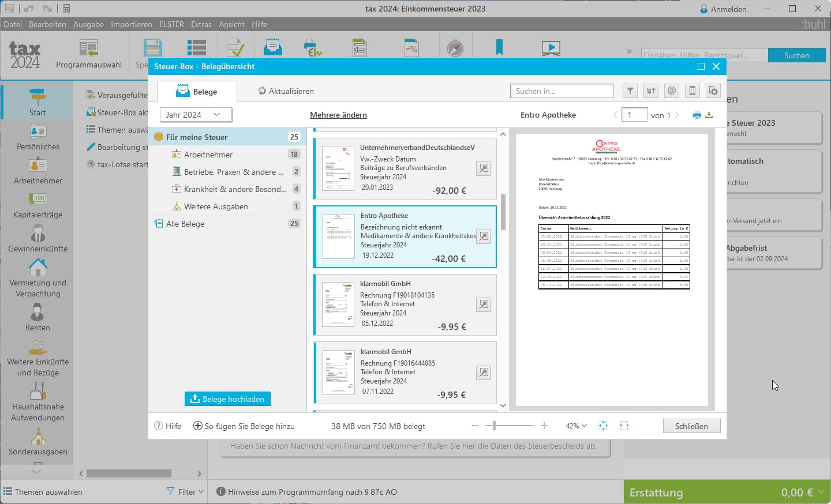Fit page width in preview
831x504 pixels.
point(624,426)
